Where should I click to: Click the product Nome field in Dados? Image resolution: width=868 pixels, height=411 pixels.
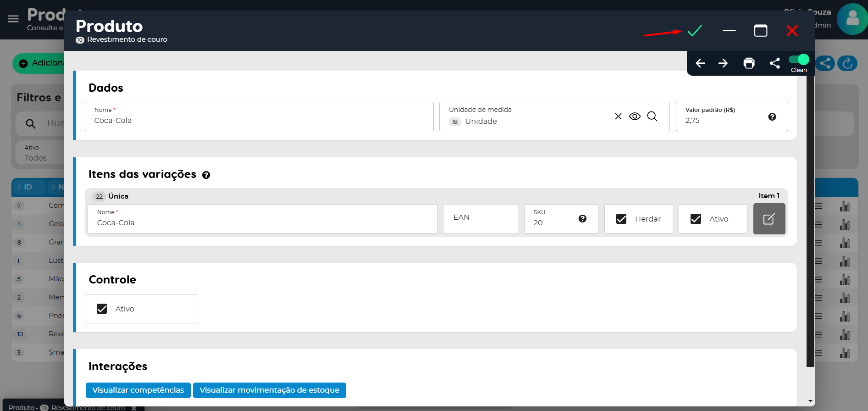tap(259, 121)
